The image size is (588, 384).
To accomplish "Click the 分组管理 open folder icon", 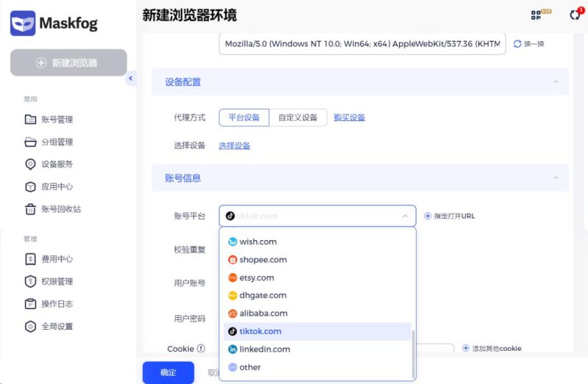I will [x=30, y=142].
